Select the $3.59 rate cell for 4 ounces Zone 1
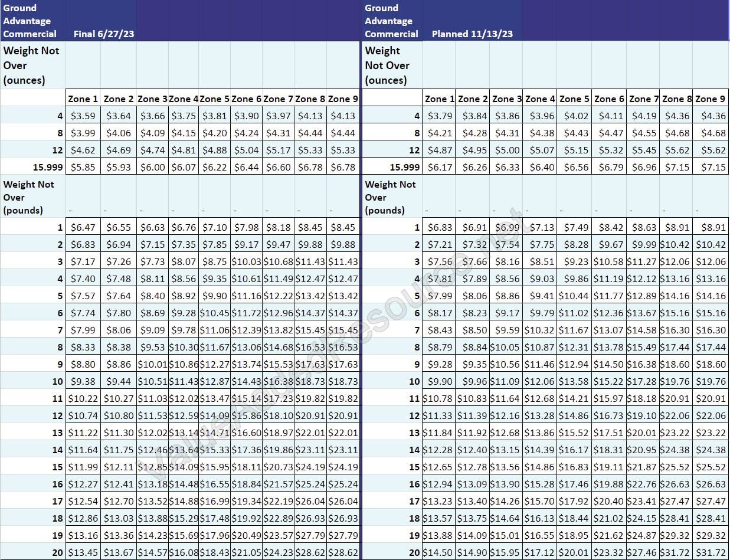Screen dimensions: 730x560 point(83,116)
